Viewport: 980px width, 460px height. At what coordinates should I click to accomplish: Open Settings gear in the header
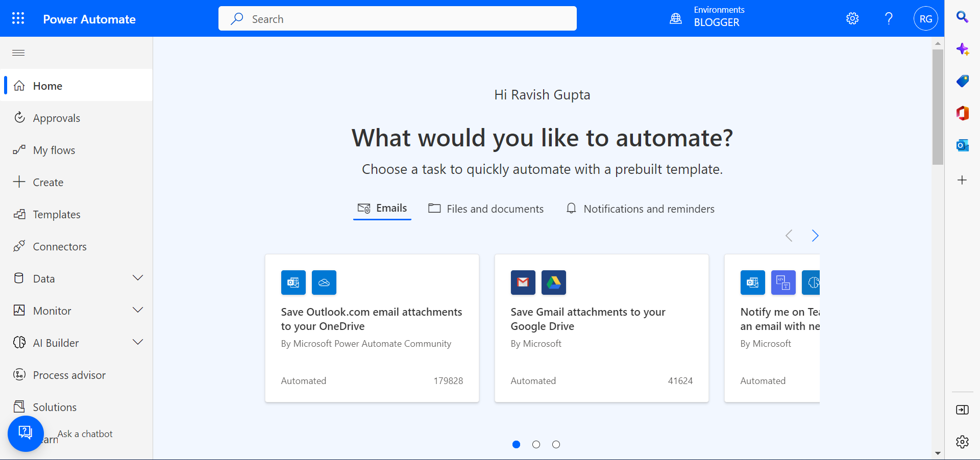point(852,19)
